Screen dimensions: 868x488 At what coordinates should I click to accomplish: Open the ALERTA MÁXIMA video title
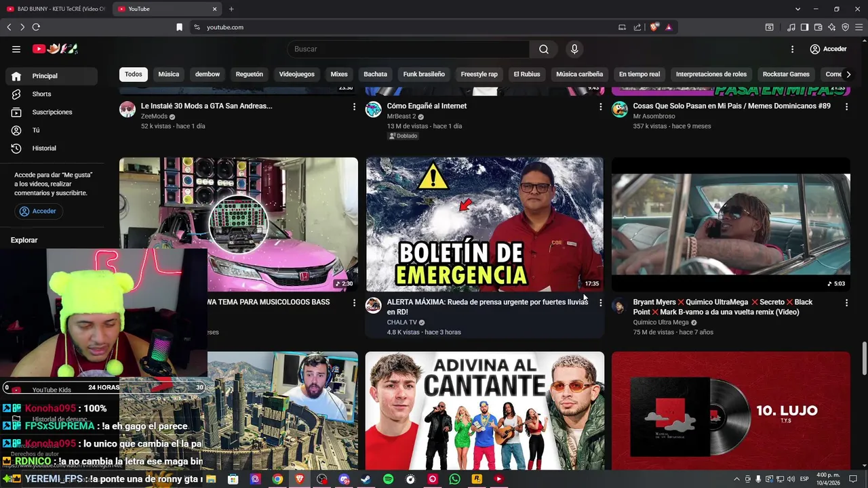pos(487,307)
